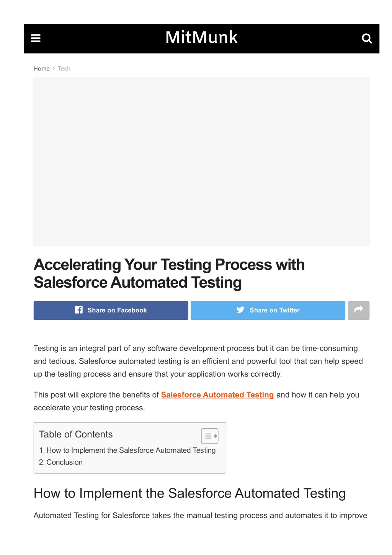Click the featured image placeholder
Screen dimensions: 392x555
tap(201, 162)
